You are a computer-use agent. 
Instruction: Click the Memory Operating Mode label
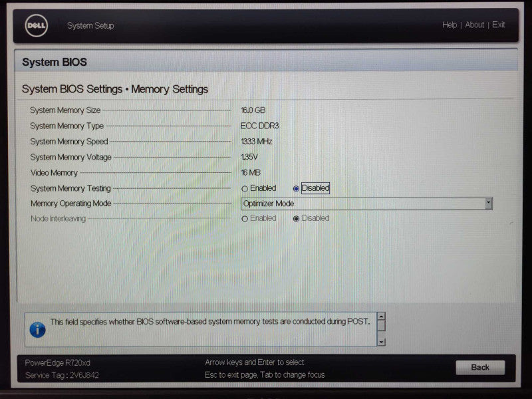pyautogui.click(x=71, y=203)
